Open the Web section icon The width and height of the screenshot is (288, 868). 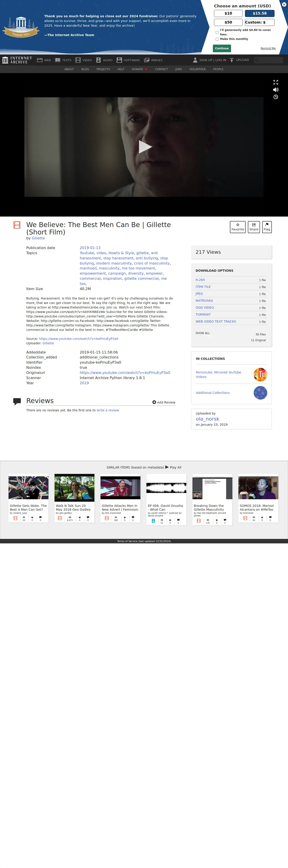pos(39,60)
